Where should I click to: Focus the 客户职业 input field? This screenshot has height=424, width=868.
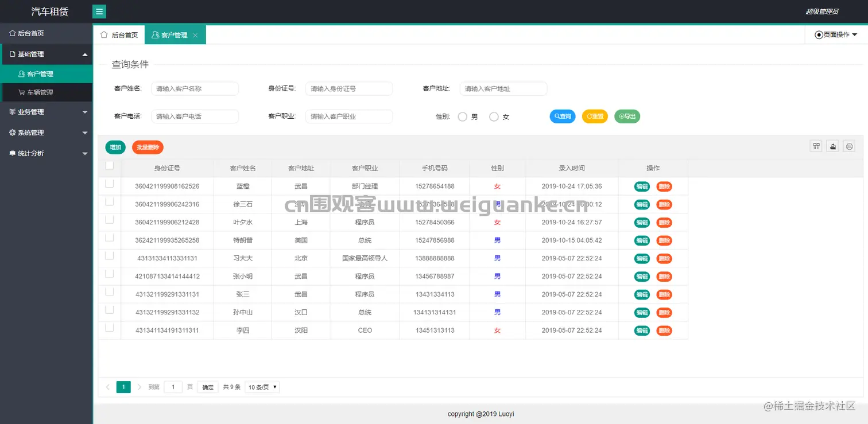pos(349,116)
